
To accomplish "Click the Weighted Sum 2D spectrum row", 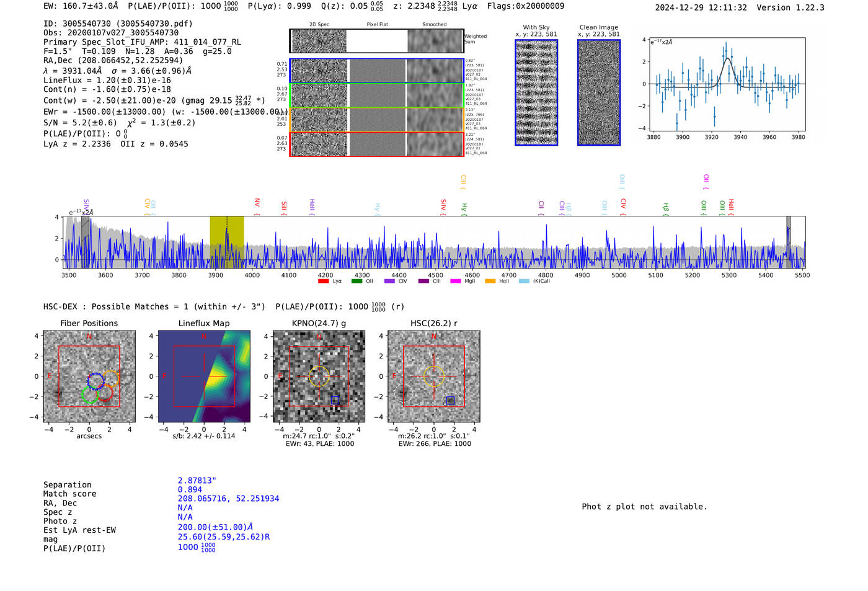I will tap(376, 41).
